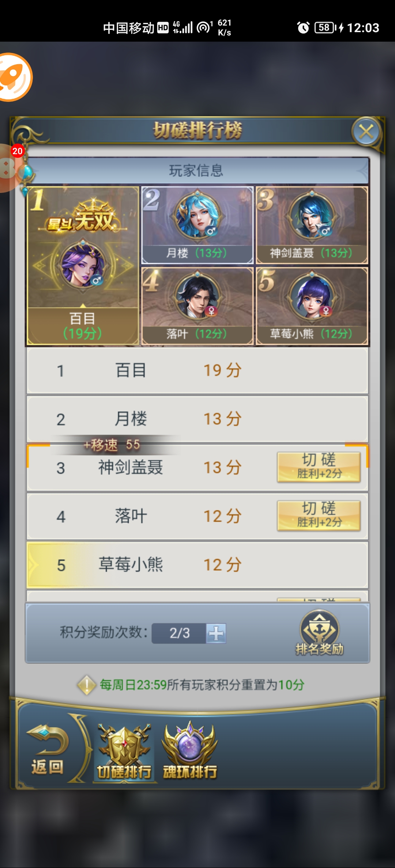Switch to 切磋排行 tab
This screenshot has width=395, height=868.
pyautogui.click(x=124, y=752)
